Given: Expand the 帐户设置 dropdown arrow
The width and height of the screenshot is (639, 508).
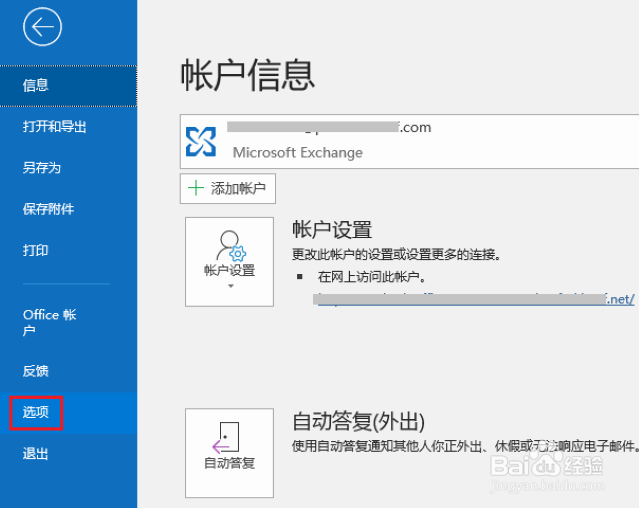Looking at the screenshot, I should tap(231, 286).
